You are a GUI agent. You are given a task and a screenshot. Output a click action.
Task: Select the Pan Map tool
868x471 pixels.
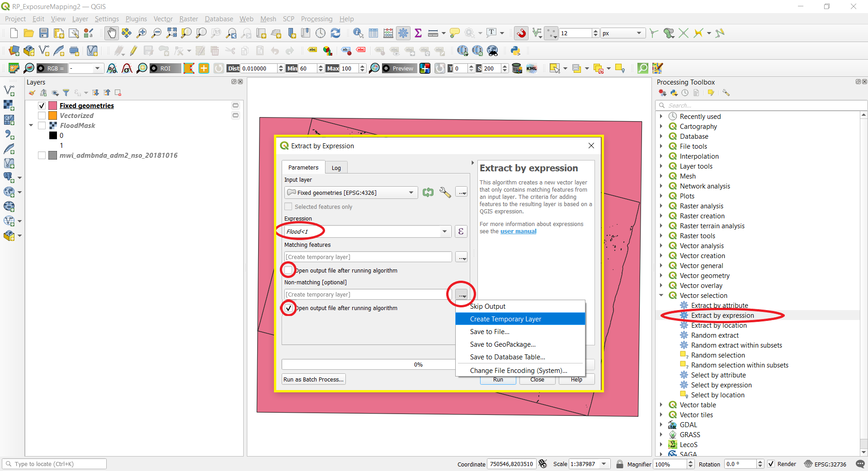coord(111,33)
